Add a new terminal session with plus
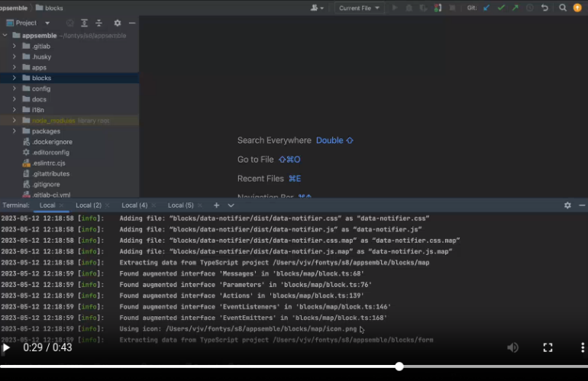The image size is (588, 381). click(216, 205)
